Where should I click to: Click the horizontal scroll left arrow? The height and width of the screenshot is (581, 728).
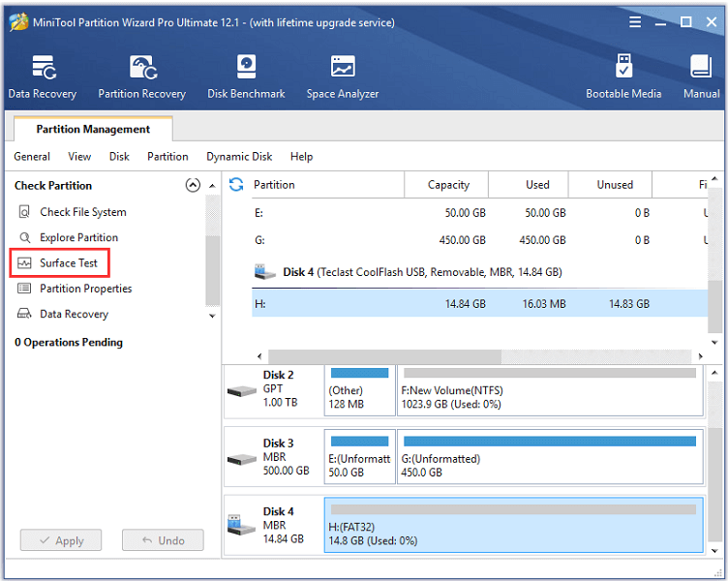pyautogui.click(x=259, y=356)
